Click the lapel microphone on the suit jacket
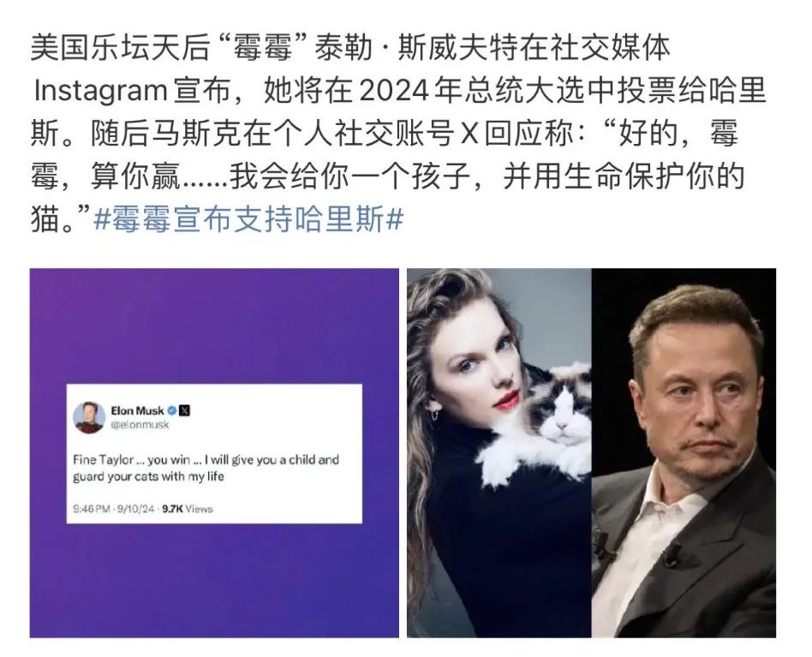 pyautogui.click(x=672, y=553)
